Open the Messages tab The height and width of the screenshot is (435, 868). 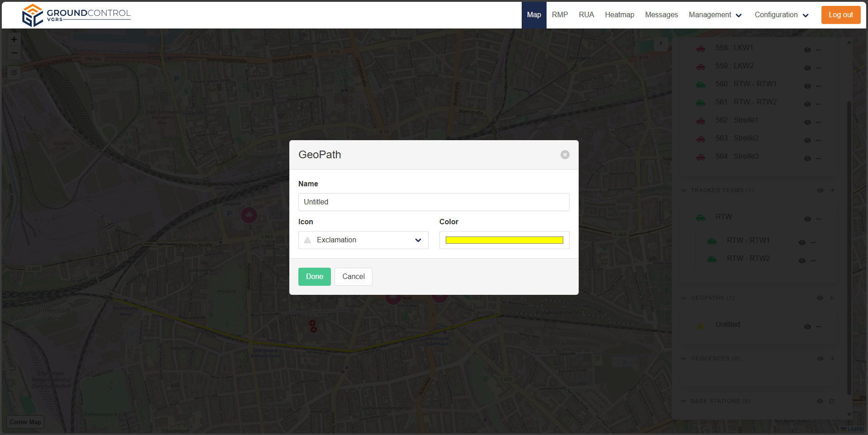(x=661, y=15)
